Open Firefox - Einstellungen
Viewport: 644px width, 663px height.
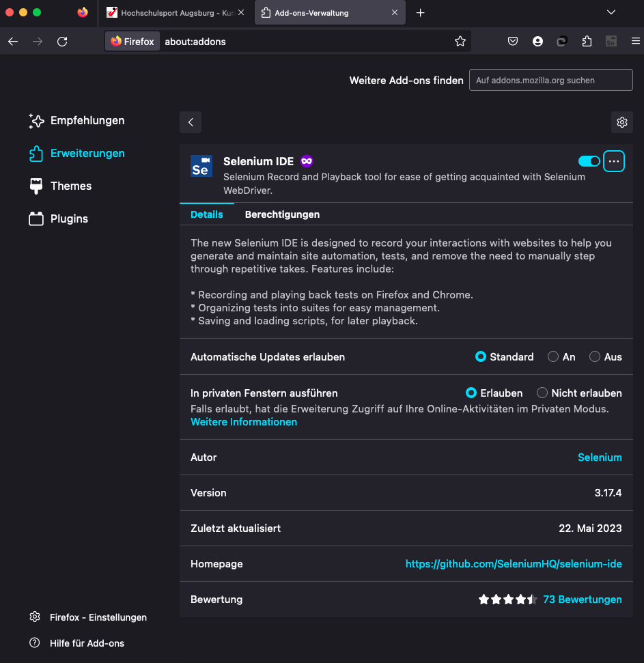click(88, 617)
